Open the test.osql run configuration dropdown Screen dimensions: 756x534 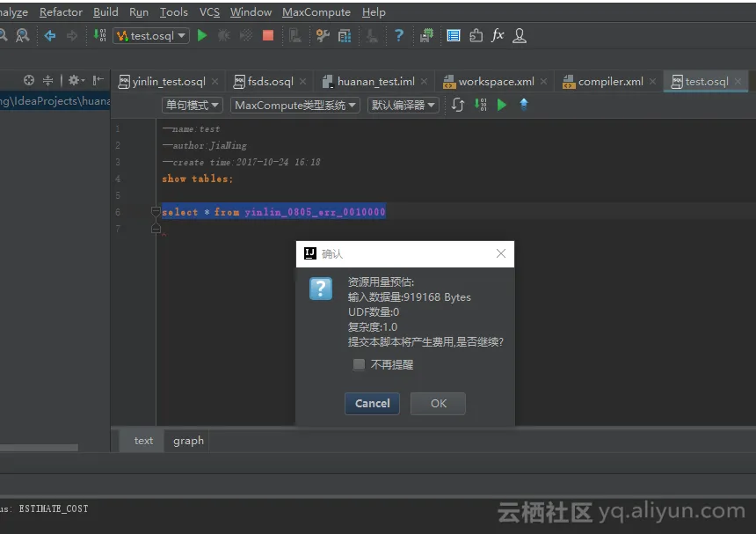tap(151, 36)
